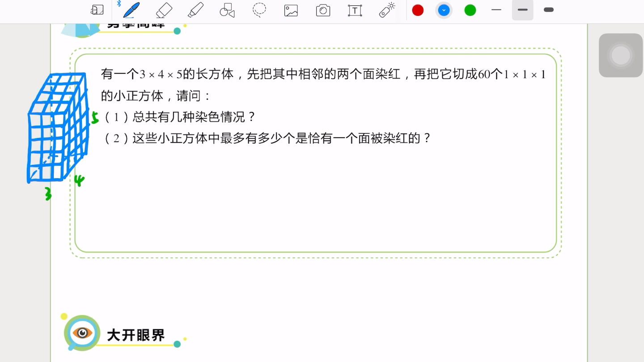Activate the laser pointer tool
This screenshot has height=362, width=644.
pos(387,10)
